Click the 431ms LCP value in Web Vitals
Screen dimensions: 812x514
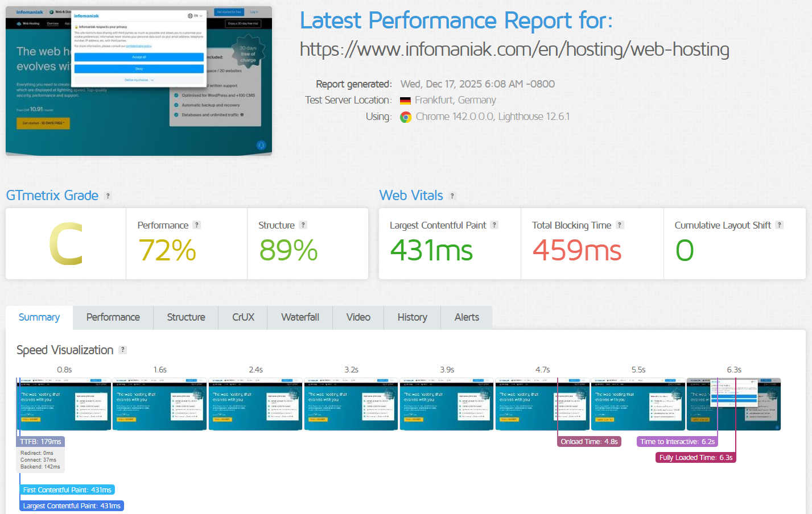[431, 250]
